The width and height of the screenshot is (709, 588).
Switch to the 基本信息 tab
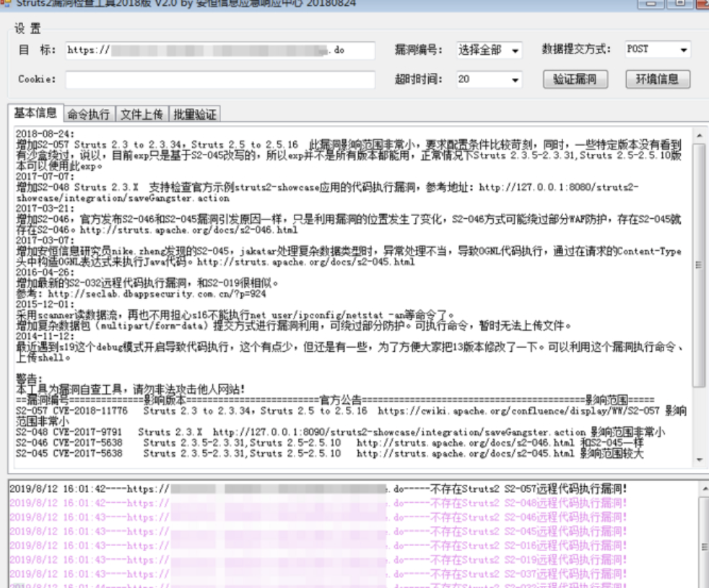[35, 113]
